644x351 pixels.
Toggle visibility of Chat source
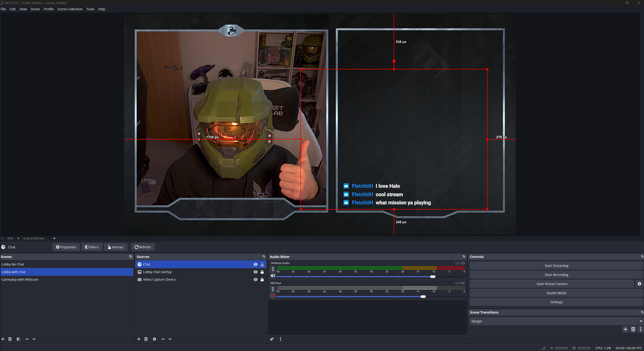tap(255, 264)
